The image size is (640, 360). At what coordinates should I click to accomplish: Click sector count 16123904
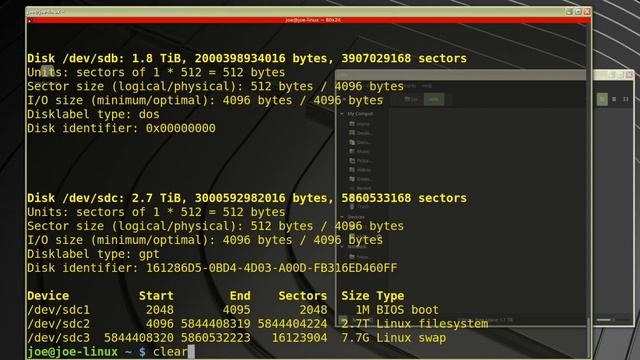click(x=300, y=338)
